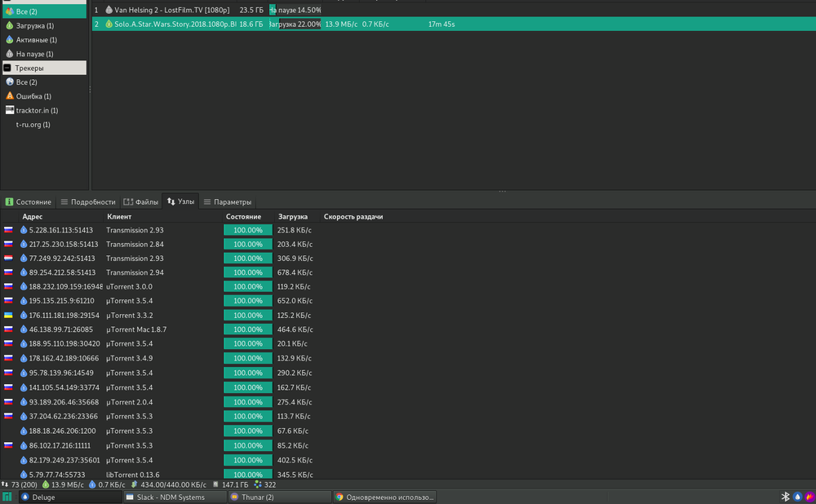Filter by tracktor.in (1) tracker
Viewport: 816px width, 504px height.
point(37,110)
